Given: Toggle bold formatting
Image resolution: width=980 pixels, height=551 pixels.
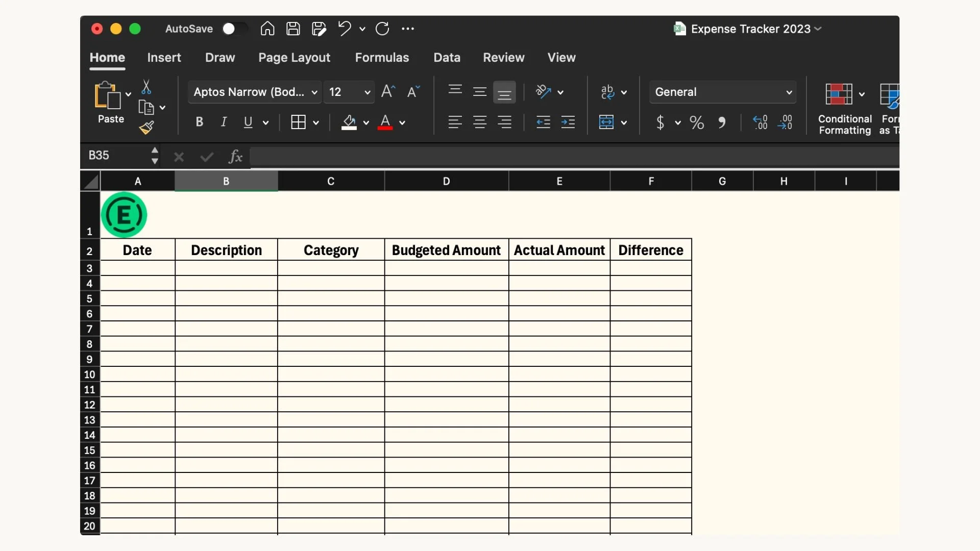Looking at the screenshot, I should coord(199,122).
